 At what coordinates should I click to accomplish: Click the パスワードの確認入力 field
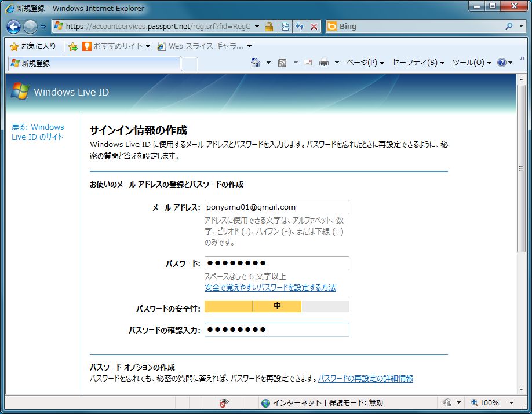276,329
